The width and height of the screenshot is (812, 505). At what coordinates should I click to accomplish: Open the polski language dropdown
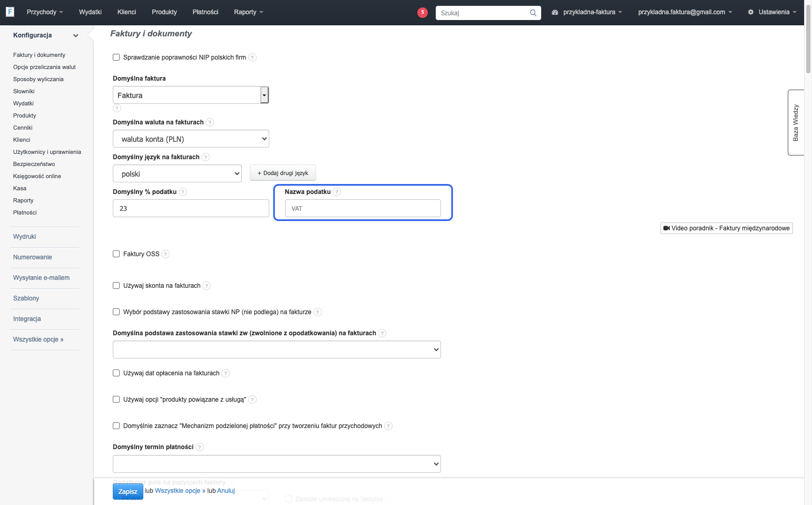click(177, 174)
